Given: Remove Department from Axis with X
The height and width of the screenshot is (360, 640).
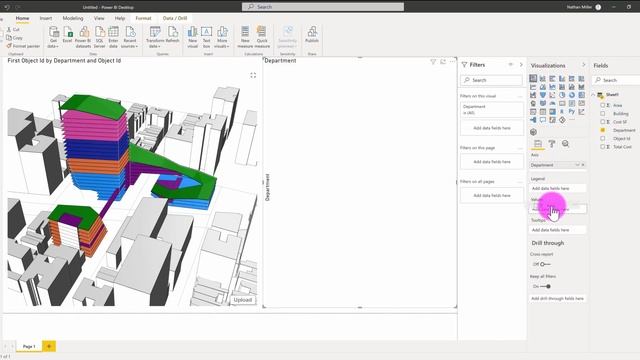Looking at the screenshot, I should click(583, 165).
